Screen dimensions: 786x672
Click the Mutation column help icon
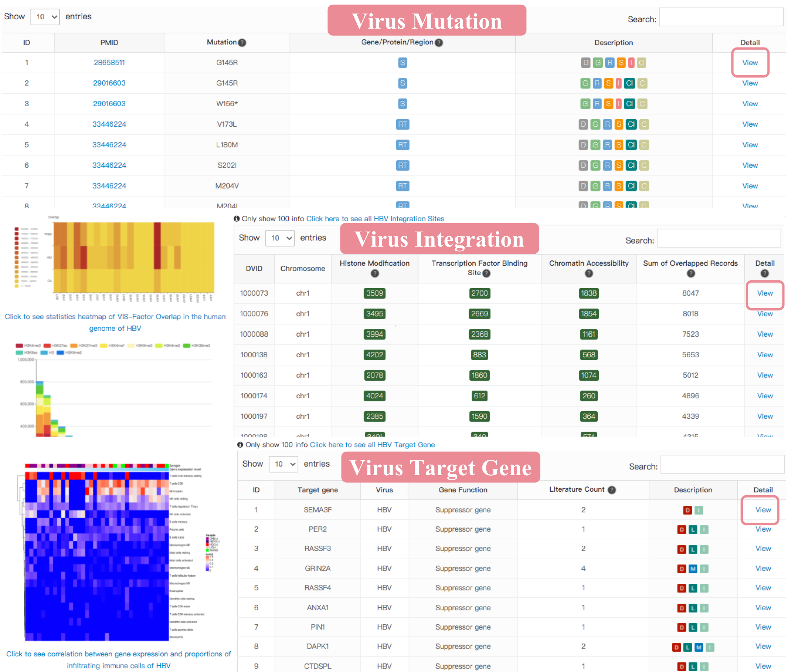tap(242, 43)
